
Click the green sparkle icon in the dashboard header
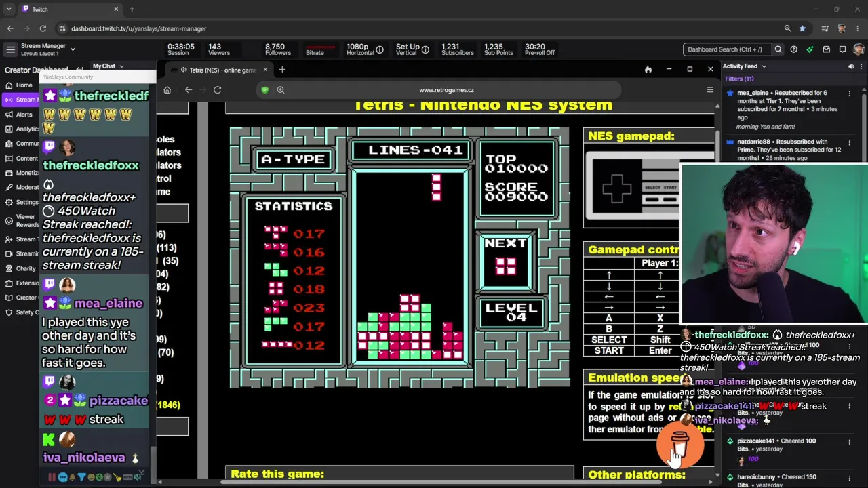pyautogui.click(x=810, y=49)
